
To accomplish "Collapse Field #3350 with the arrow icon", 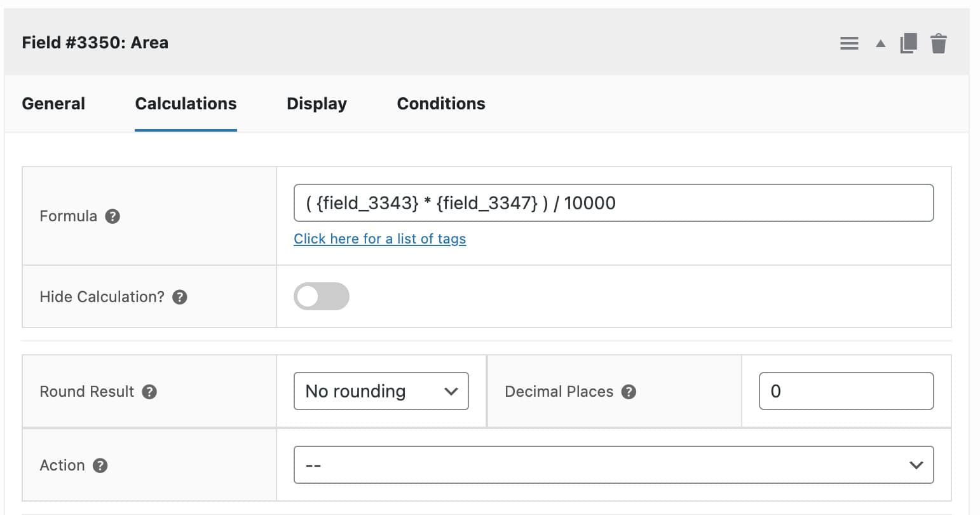I will (x=880, y=45).
